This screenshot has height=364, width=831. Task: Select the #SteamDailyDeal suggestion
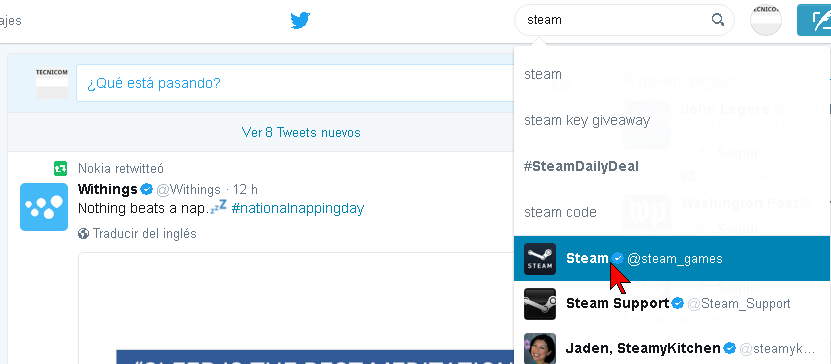click(x=672, y=166)
